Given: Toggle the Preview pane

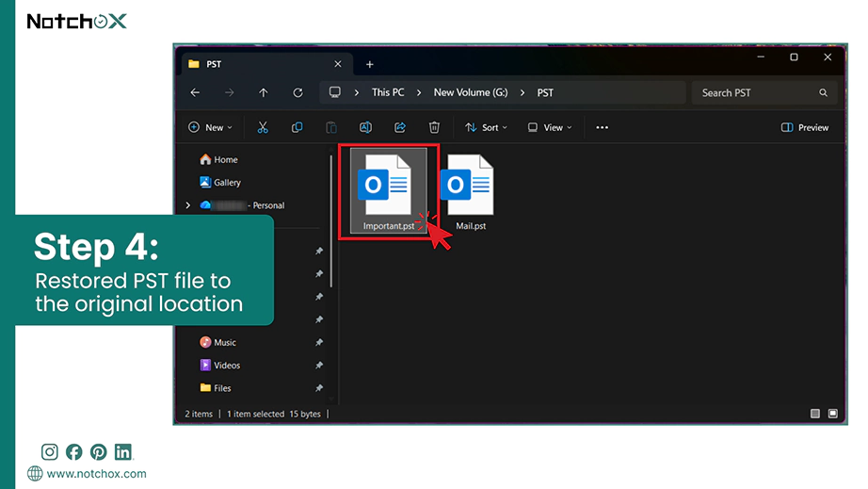Looking at the screenshot, I should pyautogui.click(x=805, y=127).
